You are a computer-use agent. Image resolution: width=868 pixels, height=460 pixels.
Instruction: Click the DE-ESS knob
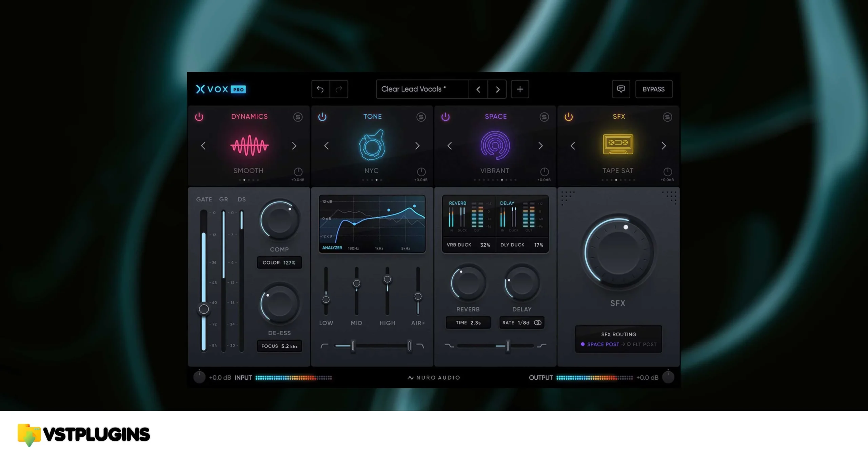[x=279, y=304]
